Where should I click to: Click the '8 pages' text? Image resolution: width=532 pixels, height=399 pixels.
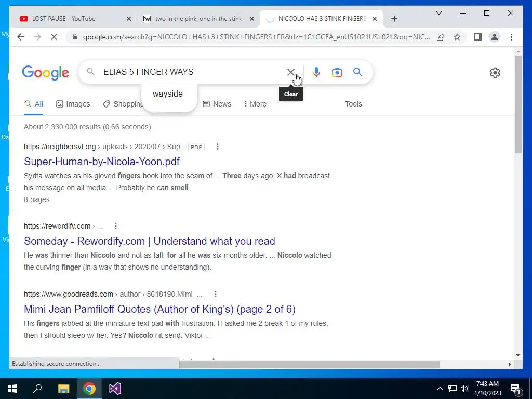[x=37, y=200]
